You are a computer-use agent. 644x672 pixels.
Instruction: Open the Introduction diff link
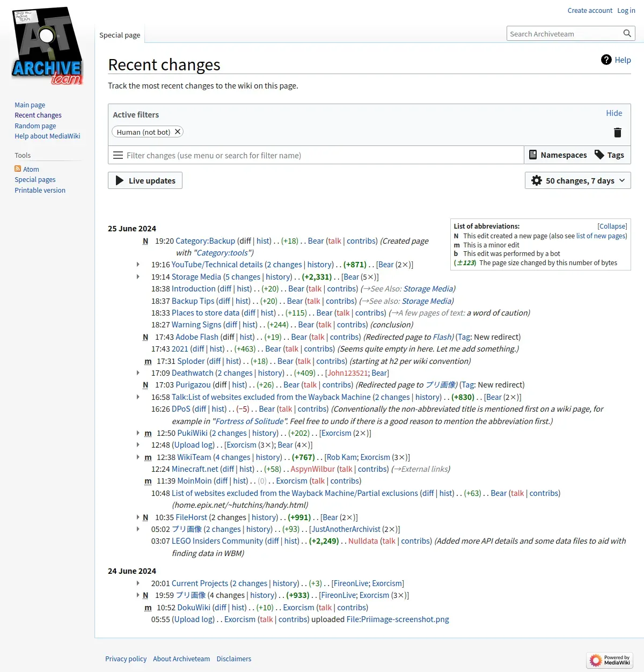[225, 289]
